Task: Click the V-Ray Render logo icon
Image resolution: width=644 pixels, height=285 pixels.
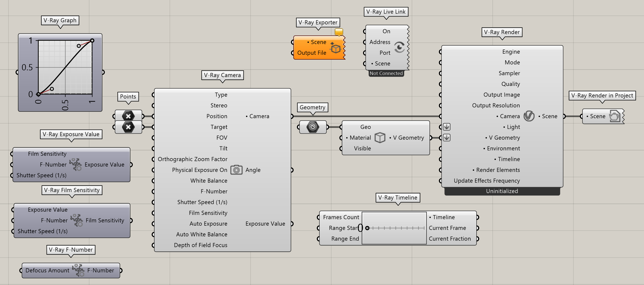Action: (529, 116)
